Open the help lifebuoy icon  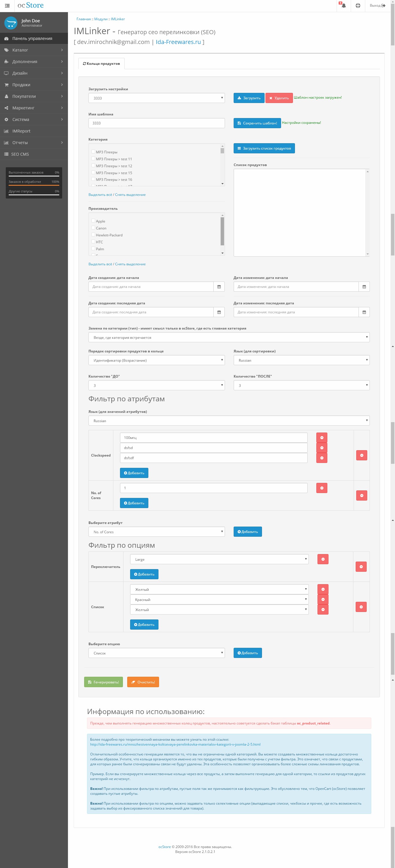358,5
